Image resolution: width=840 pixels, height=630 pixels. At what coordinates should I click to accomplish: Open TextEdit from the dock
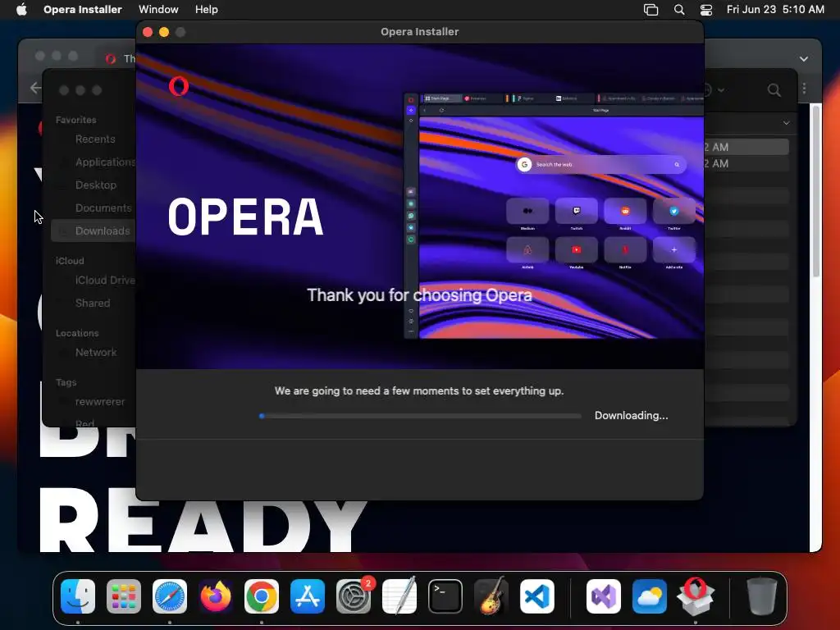point(399,596)
